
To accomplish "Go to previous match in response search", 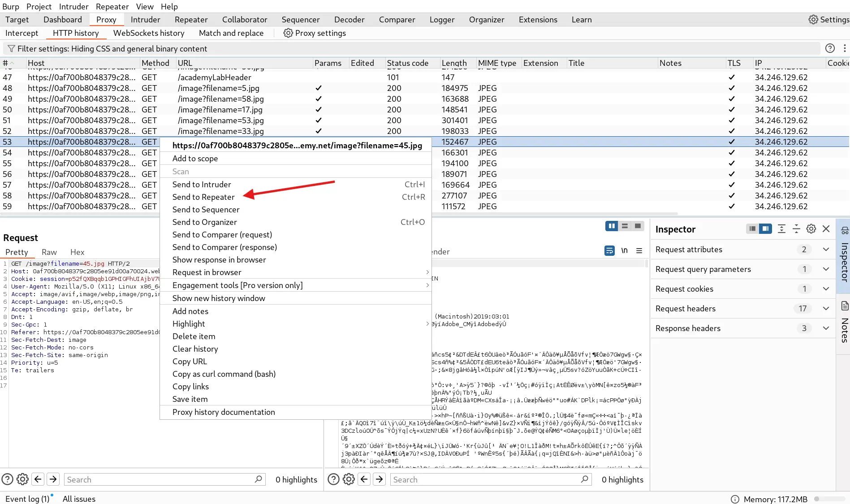I will pos(364,479).
